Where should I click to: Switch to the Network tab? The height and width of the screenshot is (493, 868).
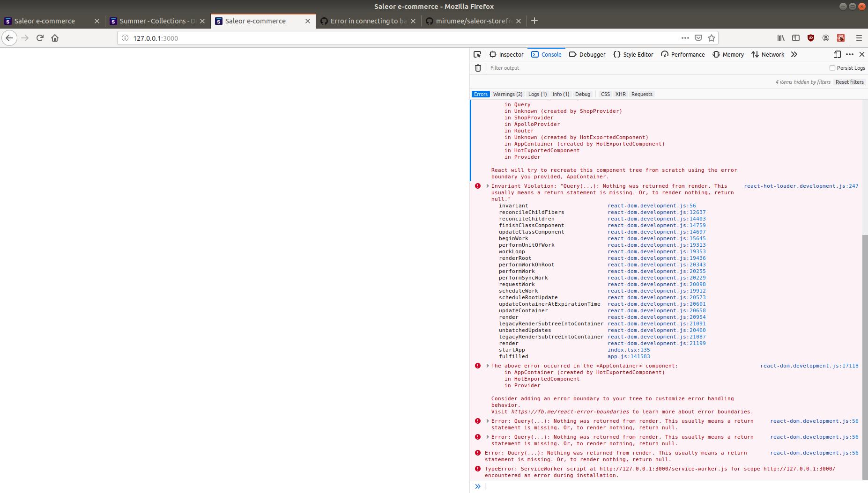pos(767,54)
